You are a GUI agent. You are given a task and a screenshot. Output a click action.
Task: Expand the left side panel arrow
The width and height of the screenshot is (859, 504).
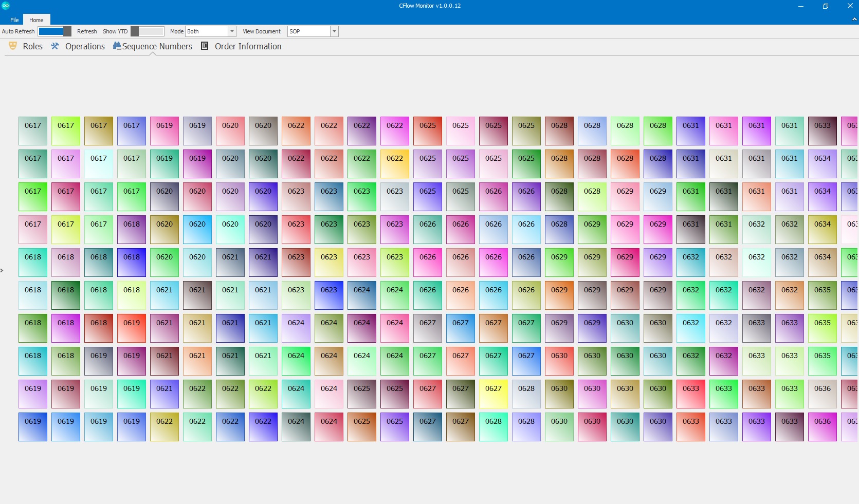[2, 270]
